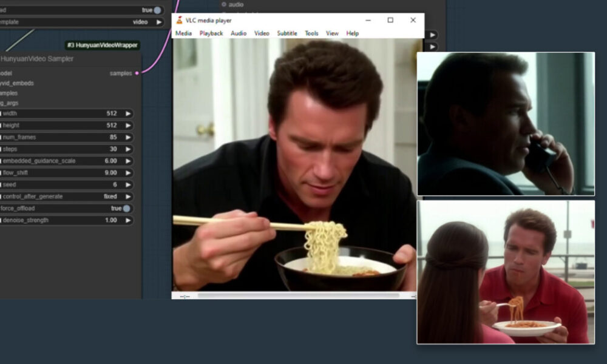Increment num_frames using the right arrow
This screenshot has width=607, height=364.
point(128,137)
